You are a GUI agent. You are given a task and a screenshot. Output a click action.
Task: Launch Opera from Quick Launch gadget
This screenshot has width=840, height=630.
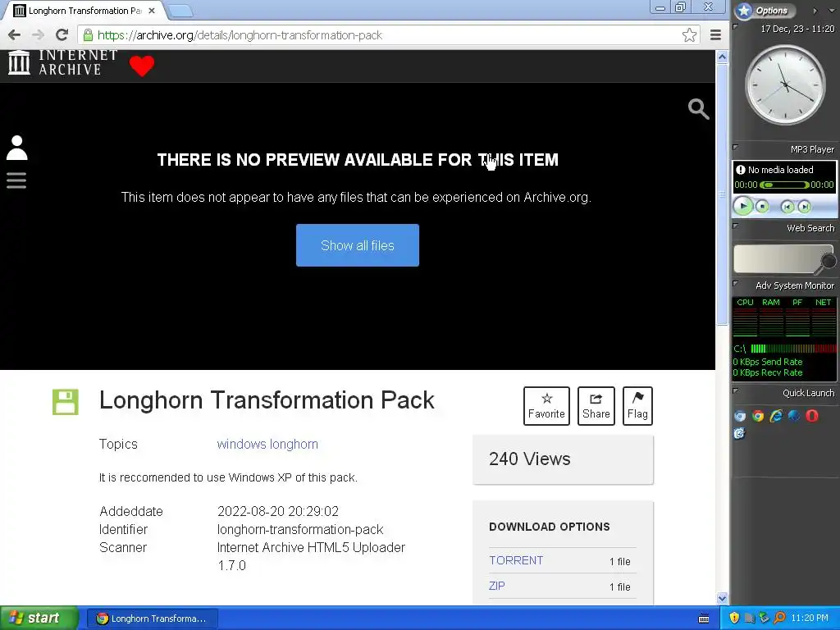point(812,416)
